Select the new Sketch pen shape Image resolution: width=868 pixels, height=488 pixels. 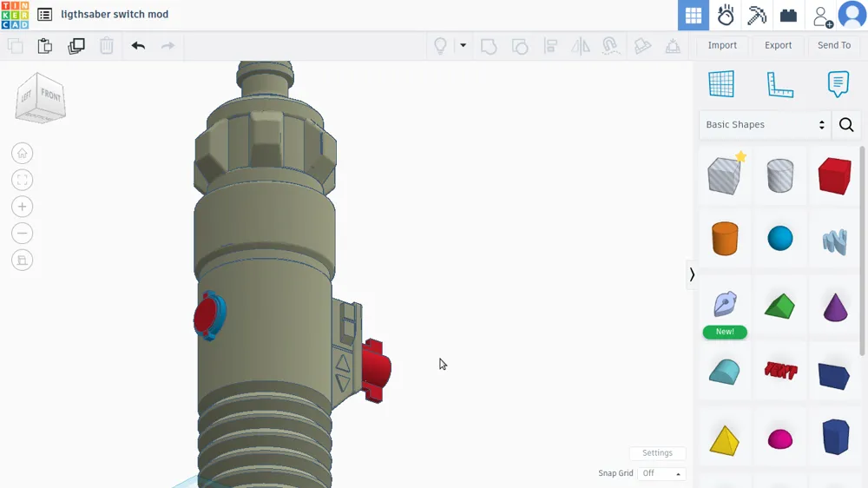pos(725,304)
